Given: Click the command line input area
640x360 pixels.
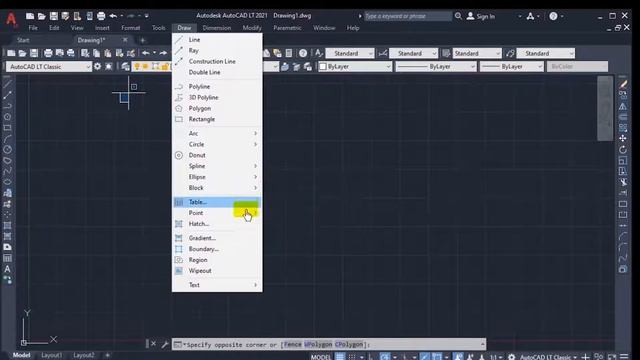Looking at the screenshot, I should pos(329,344).
